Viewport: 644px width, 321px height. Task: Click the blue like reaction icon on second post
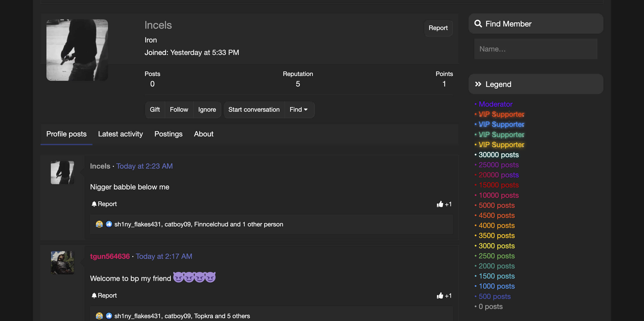coord(109,316)
